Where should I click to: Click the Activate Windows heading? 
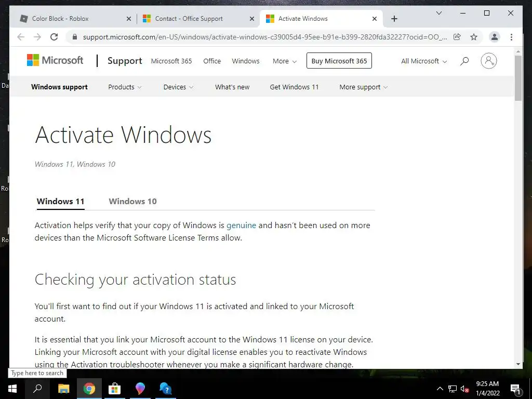pyautogui.click(x=123, y=135)
